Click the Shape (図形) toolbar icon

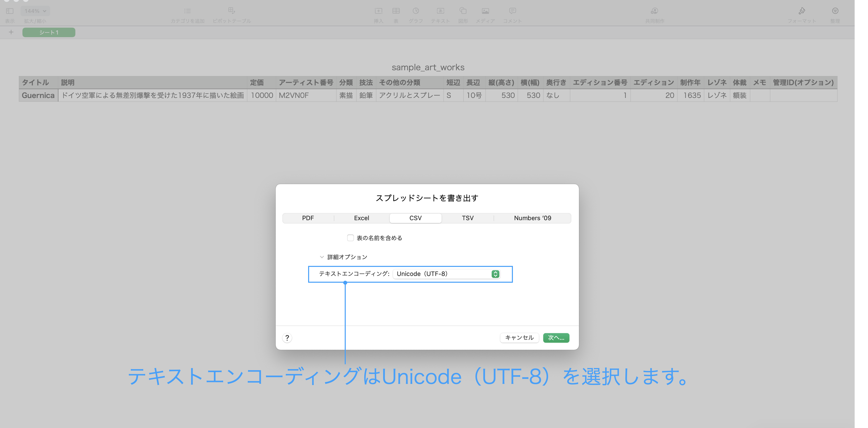tap(463, 11)
